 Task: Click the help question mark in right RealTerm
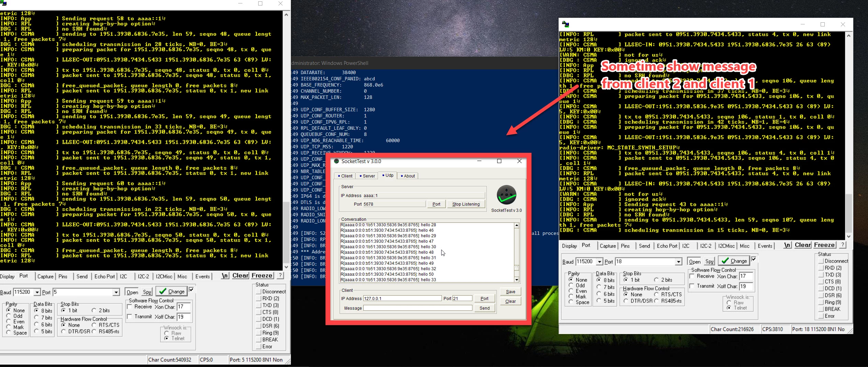click(843, 245)
